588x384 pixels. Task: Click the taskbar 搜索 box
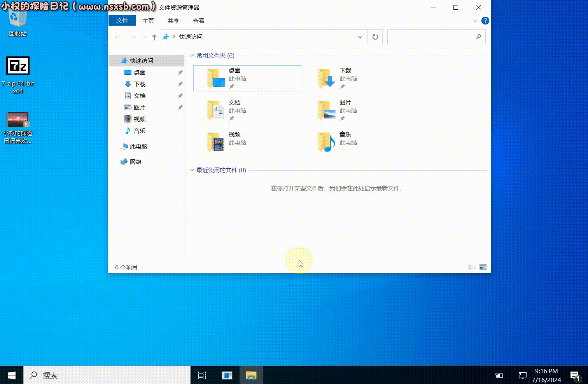coord(107,375)
